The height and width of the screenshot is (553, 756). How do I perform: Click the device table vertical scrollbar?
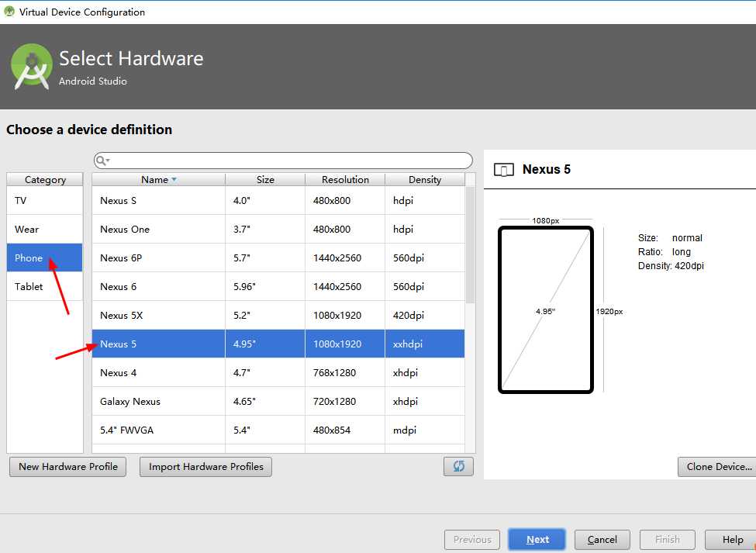click(x=470, y=245)
